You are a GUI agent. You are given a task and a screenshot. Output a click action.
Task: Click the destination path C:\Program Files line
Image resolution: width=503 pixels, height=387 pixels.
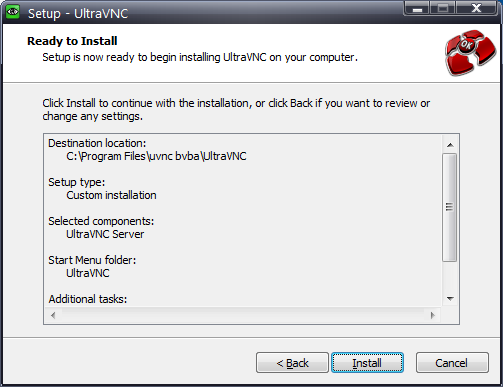tap(156, 156)
